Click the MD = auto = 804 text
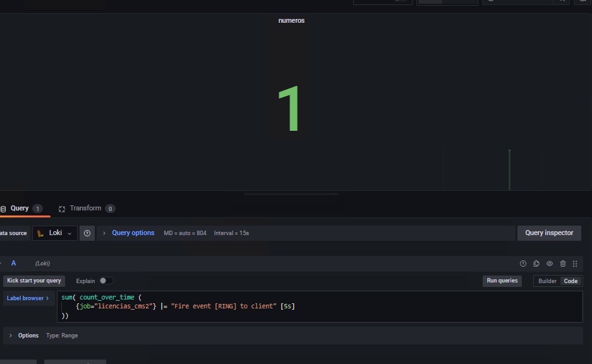 [x=185, y=233]
